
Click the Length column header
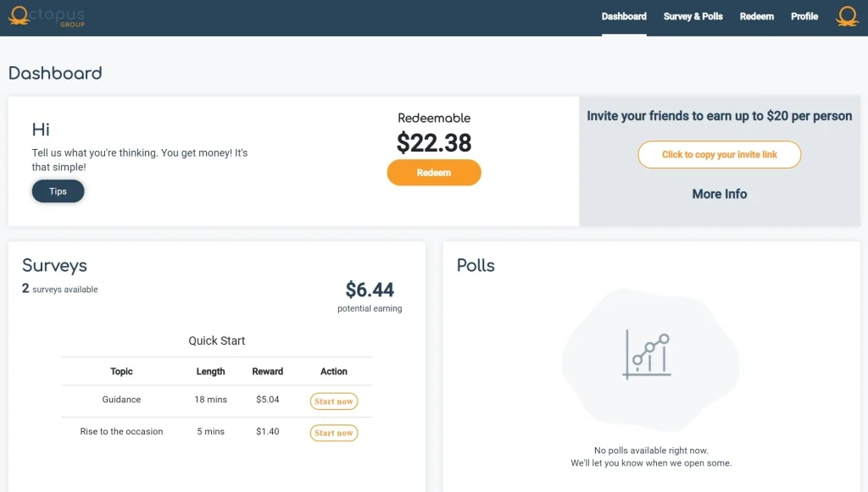click(210, 372)
